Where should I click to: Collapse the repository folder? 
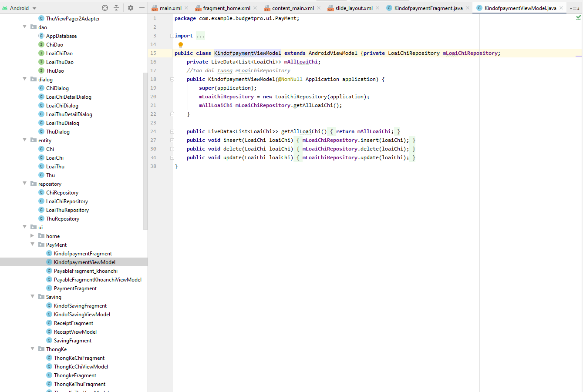(x=25, y=184)
